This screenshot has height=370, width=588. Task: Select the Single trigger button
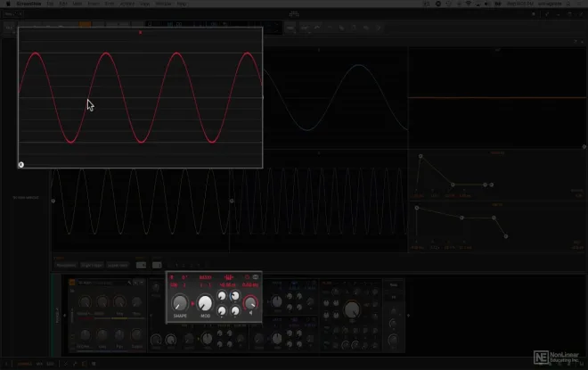pyautogui.click(x=92, y=266)
